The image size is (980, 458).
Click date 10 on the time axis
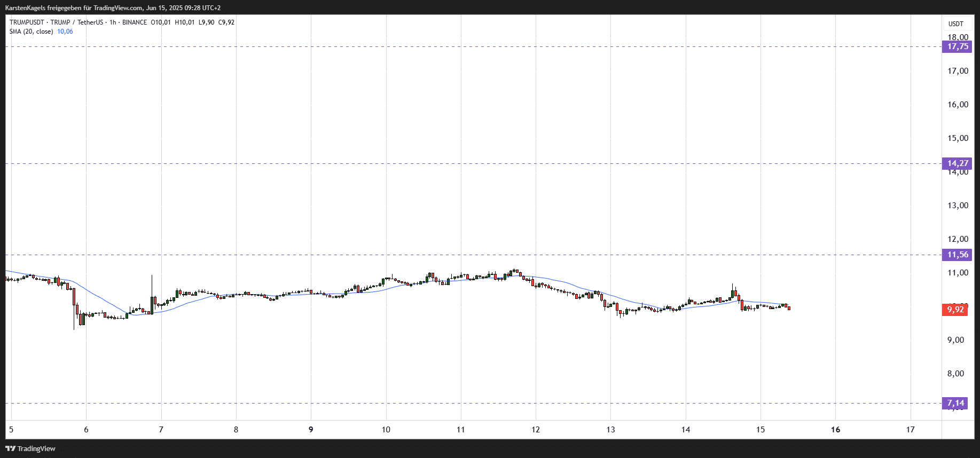[x=386, y=429]
